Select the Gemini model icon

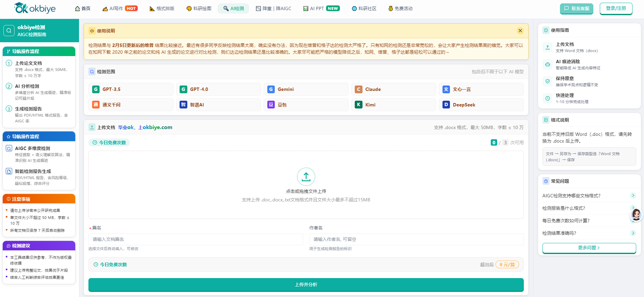coord(271,89)
